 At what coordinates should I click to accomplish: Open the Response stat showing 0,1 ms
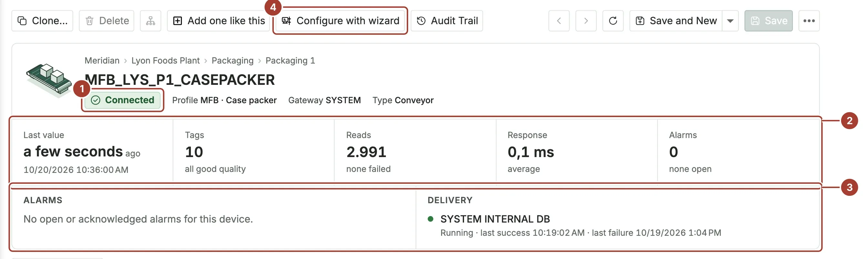pyautogui.click(x=576, y=152)
